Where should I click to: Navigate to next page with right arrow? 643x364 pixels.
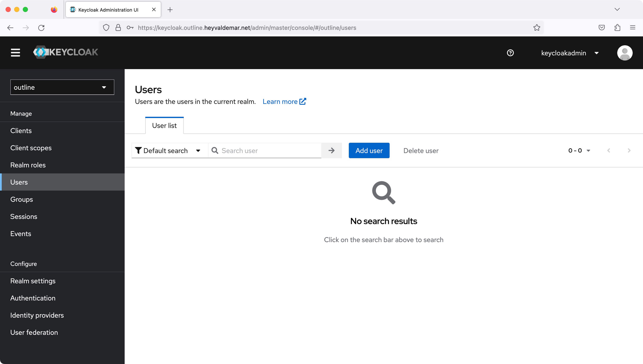coord(629,150)
